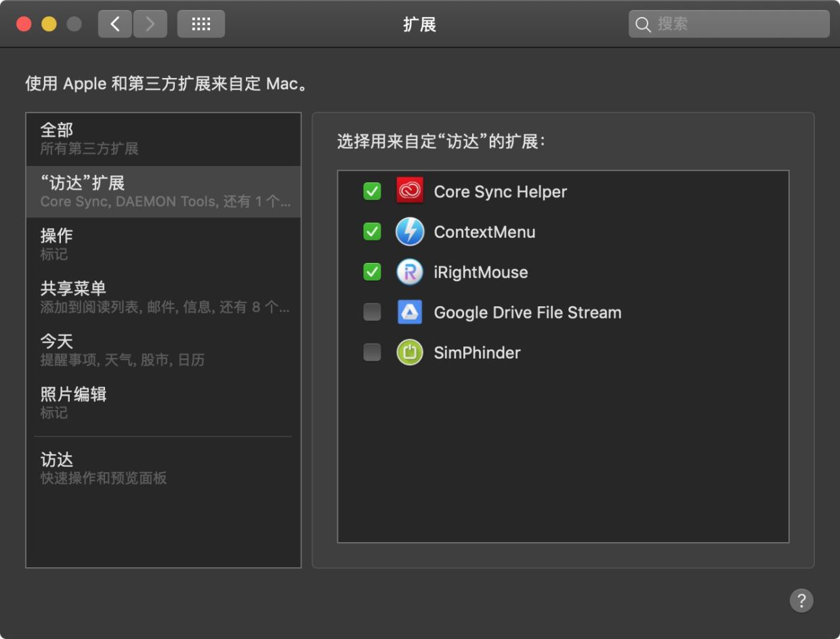Image resolution: width=840 pixels, height=639 pixels.
Task: Go back with the left arrow
Action: click(x=115, y=24)
